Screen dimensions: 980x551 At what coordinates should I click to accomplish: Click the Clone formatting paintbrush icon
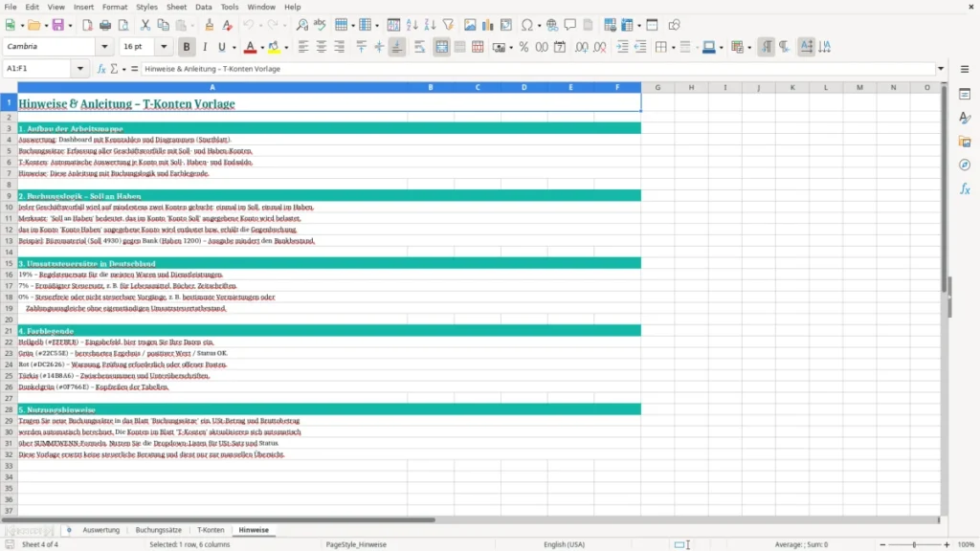[210, 25]
